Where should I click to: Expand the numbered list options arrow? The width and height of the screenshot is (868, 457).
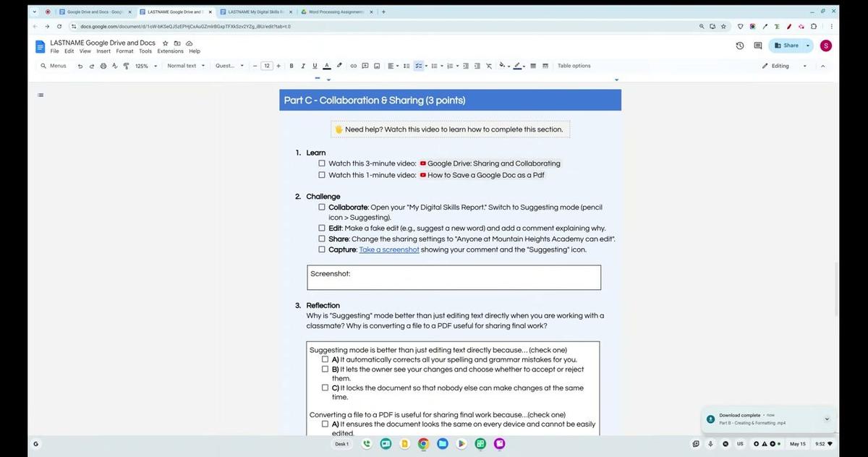click(456, 66)
